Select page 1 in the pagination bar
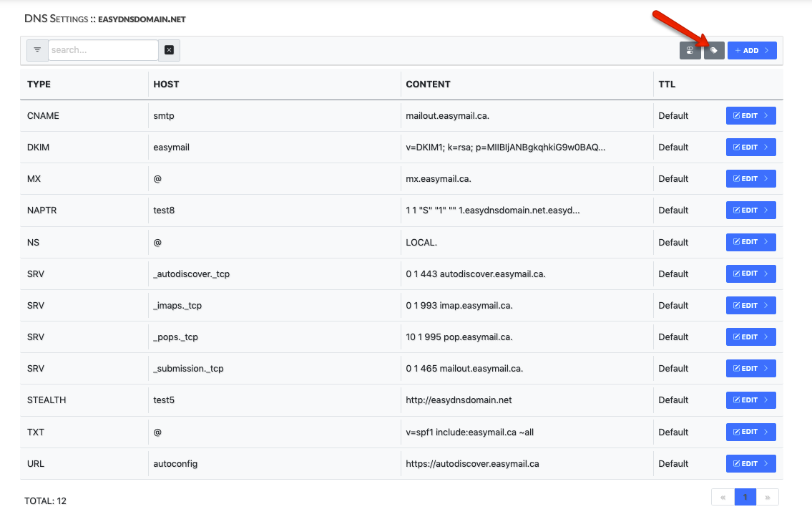Screen dimensions: 812x532 pos(745,497)
